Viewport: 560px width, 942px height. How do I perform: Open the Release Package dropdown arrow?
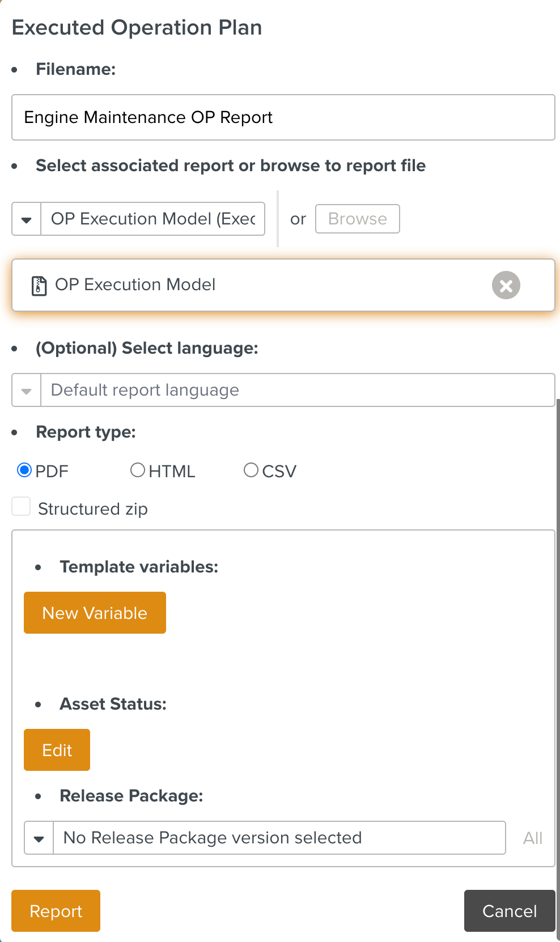point(39,838)
